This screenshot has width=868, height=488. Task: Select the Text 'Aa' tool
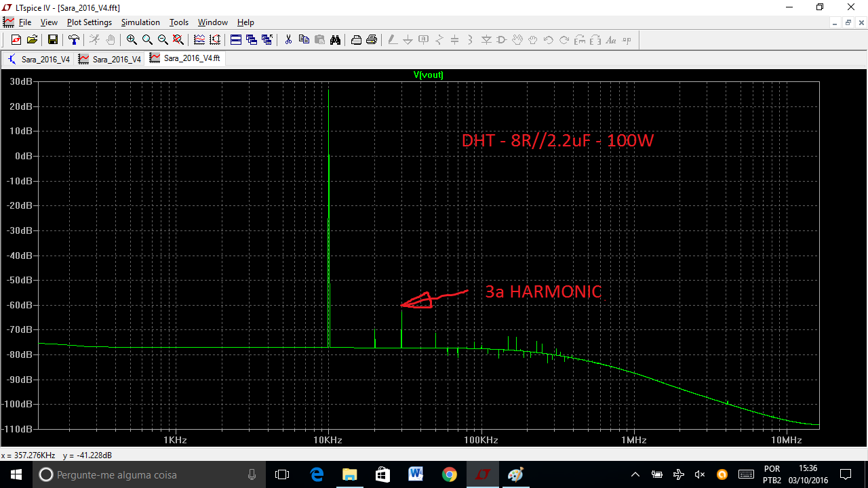pos(611,40)
